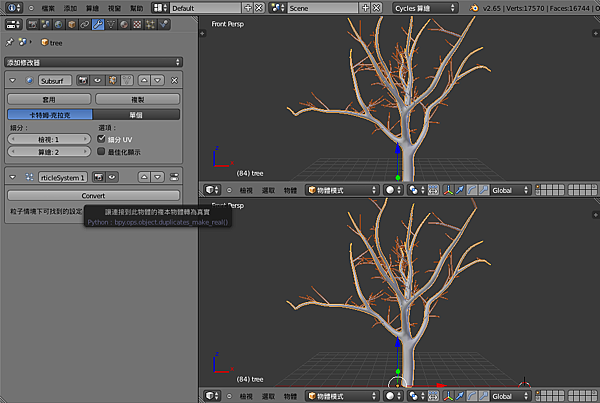Click the Object constraints chain icon

(85, 25)
